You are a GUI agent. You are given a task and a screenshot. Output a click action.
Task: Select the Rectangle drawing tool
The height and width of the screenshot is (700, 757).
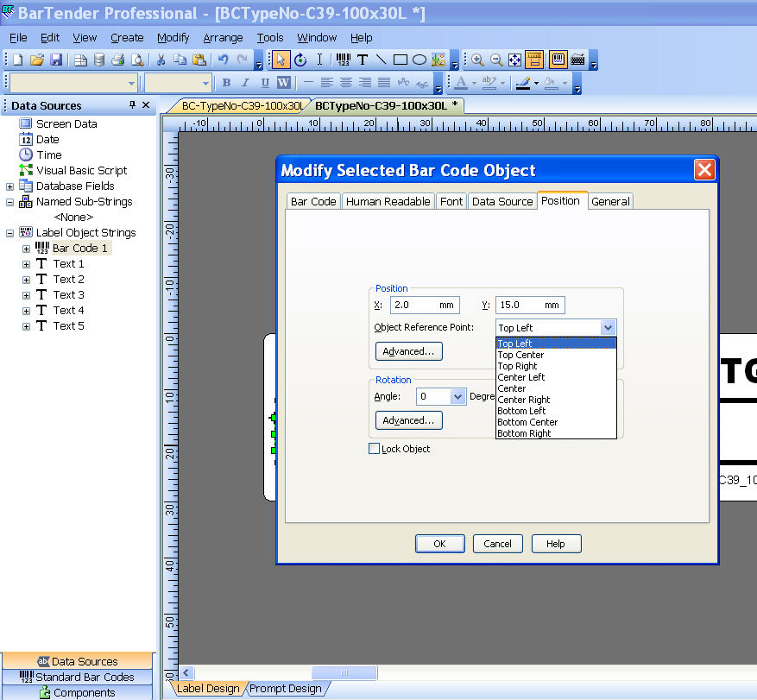(x=401, y=60)
